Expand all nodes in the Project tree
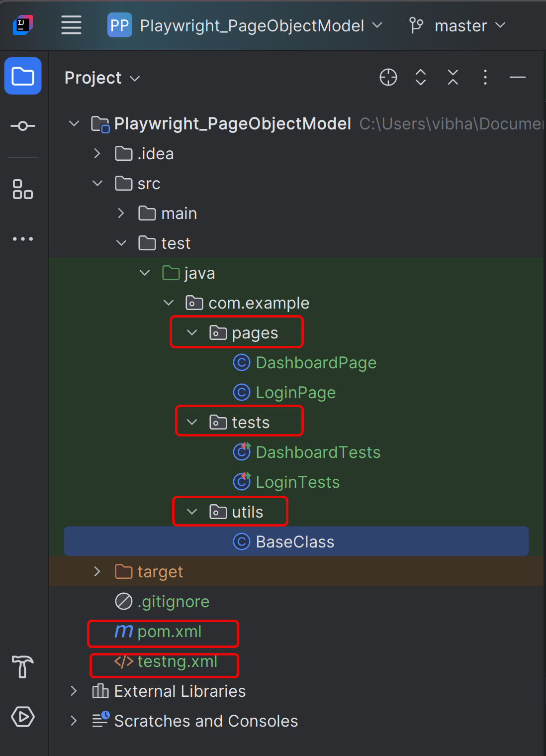This screenshot has height=756, width=546. point(420,77)
